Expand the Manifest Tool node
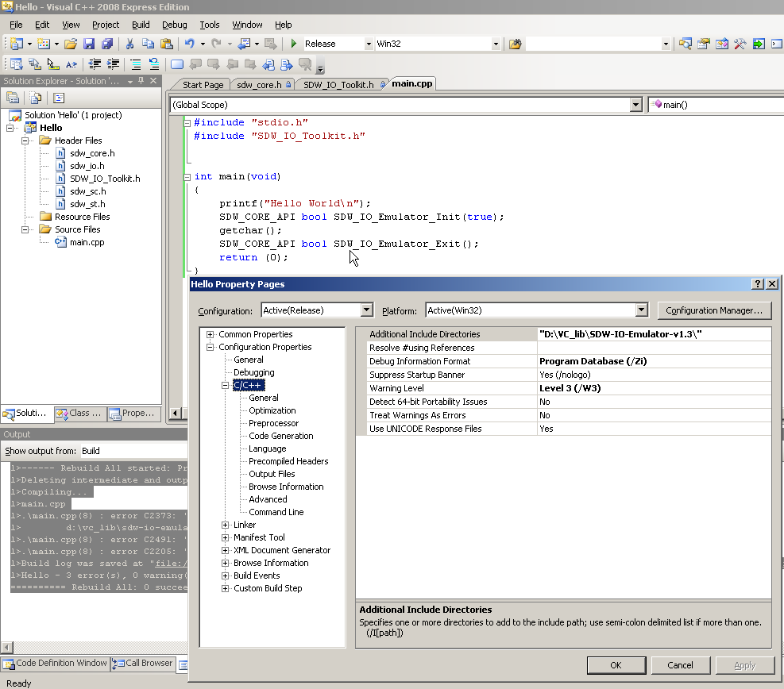The height and width of the screenshot is (689, 784). tap(225, 537)
